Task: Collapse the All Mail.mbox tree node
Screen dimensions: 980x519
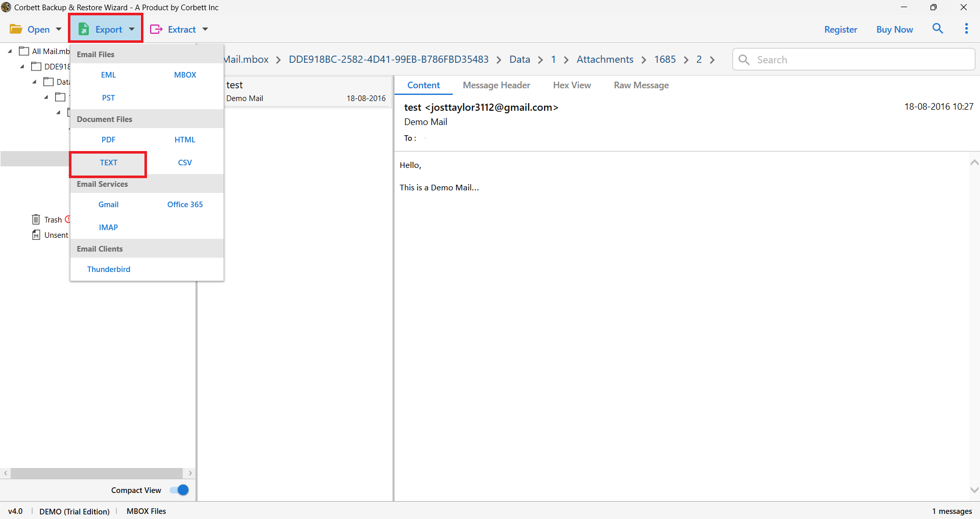Action: click(x=10, y=51)
